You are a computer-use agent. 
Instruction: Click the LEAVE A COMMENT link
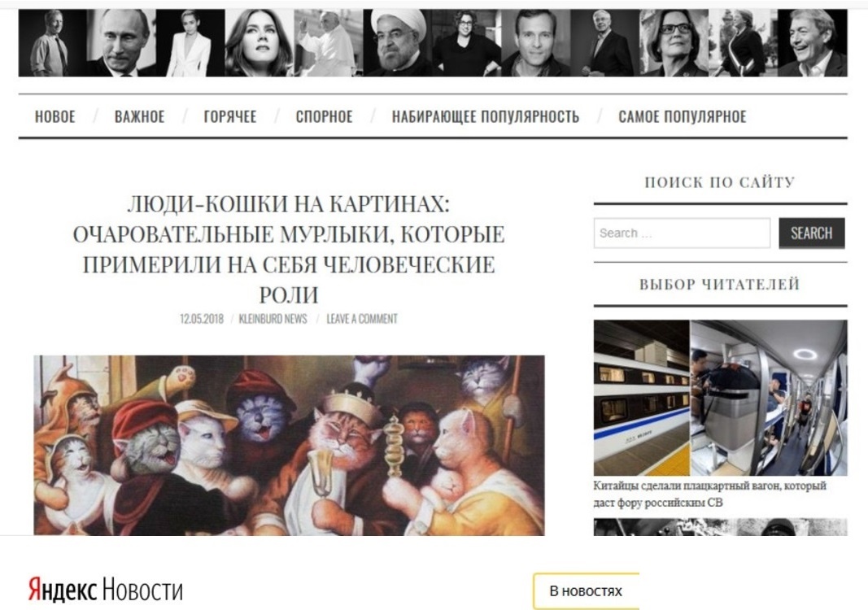tap(362, 319)
